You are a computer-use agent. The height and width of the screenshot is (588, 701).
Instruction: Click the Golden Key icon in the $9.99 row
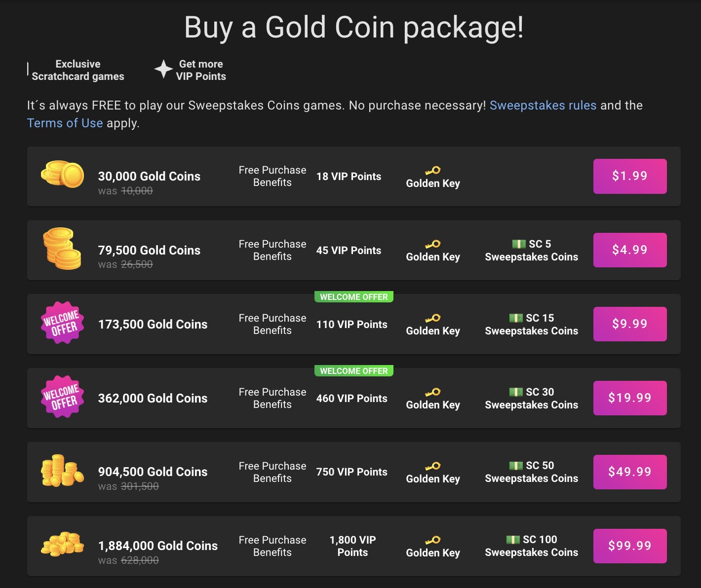tap(433, 319)
